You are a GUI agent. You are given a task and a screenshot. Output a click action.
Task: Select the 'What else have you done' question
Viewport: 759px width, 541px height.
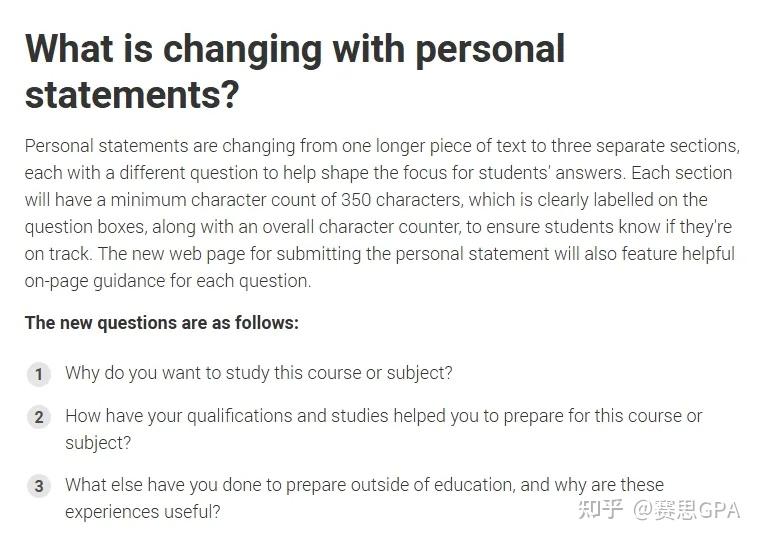coord(364,485)
